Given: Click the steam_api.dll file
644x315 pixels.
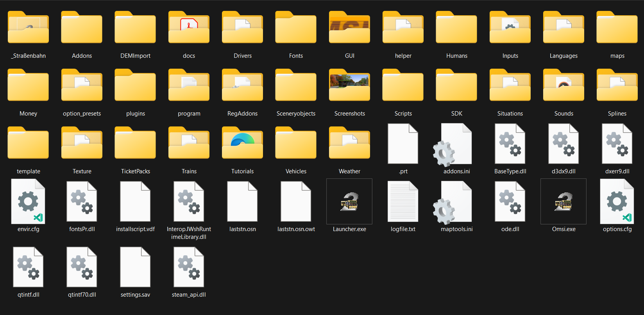Looking at the screenshot, I should click(189, 268).
